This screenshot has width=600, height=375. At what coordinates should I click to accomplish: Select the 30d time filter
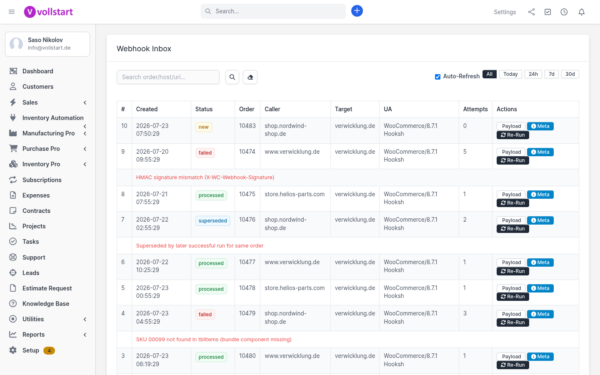pyautogui.click(x=570, y=74)
